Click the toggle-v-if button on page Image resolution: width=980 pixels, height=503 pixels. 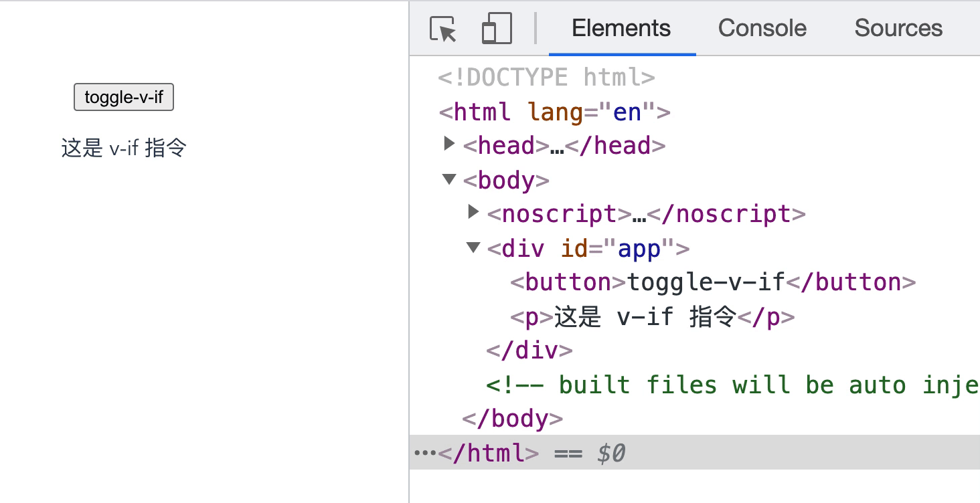(x=124, y=97)
